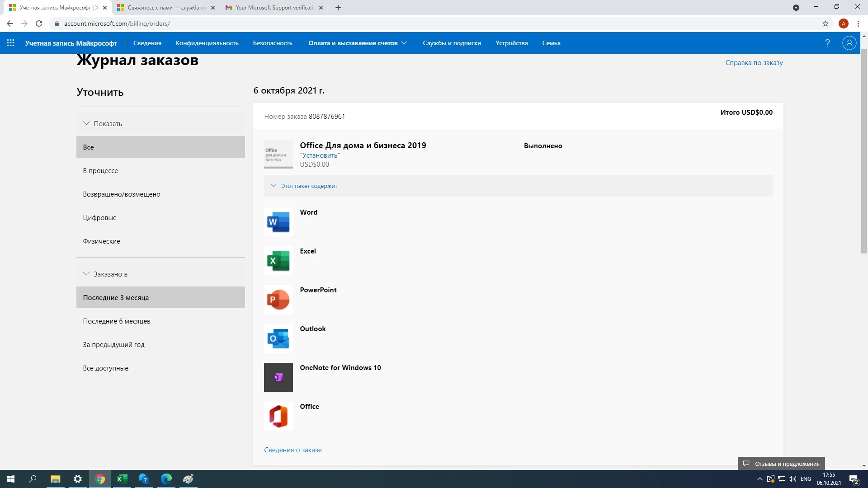This screenshot has width=868, height=488.
Task: Open the Устройства menu item
Action: pos(511,43)
